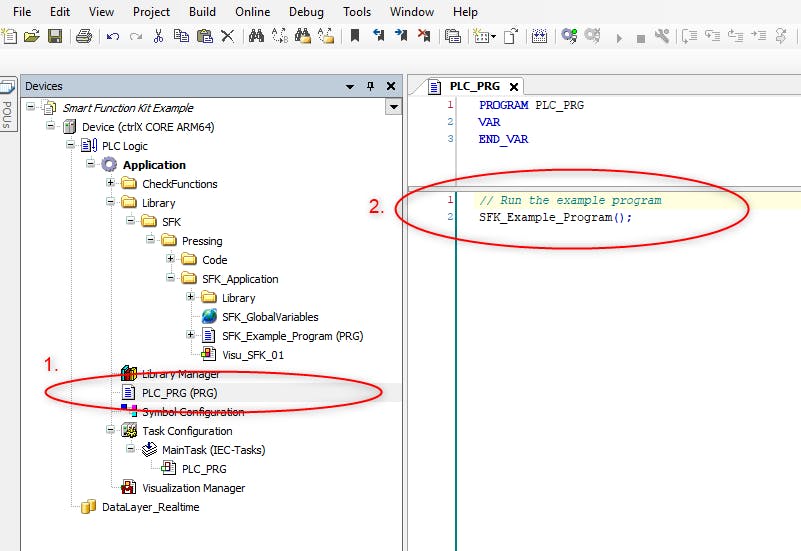Log in to device with the green gear icon

point(569,36)
